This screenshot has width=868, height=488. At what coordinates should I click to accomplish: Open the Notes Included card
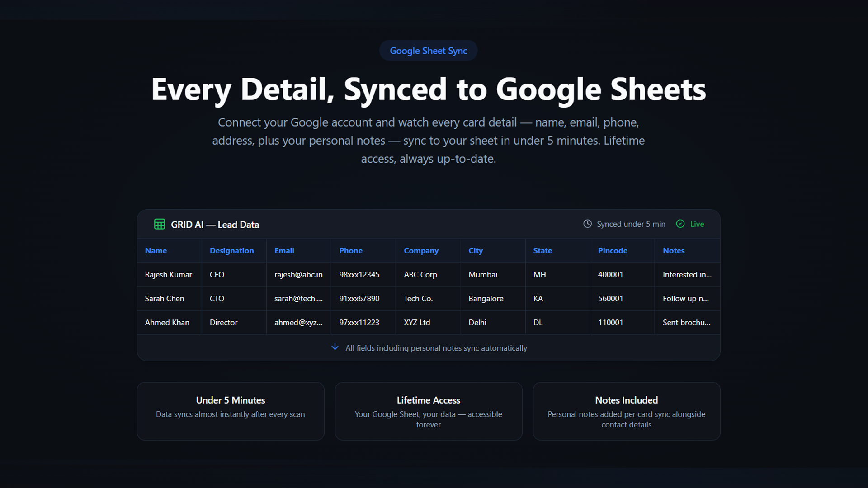click(626, 411)
